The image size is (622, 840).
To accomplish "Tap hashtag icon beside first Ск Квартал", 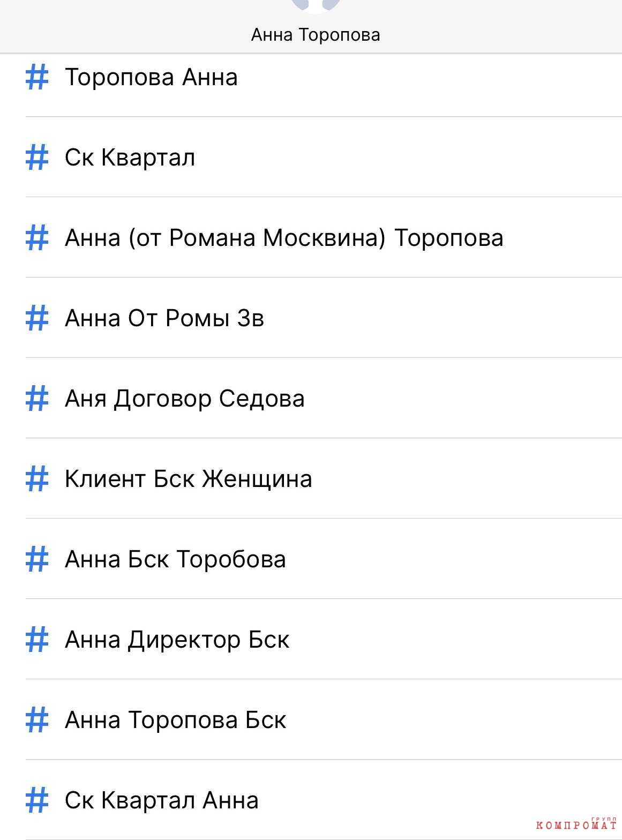I will point(37,157).
